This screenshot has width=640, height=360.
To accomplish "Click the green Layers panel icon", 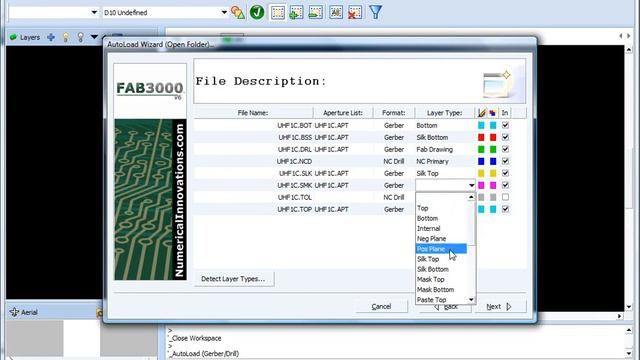I will tap(13, 37).
